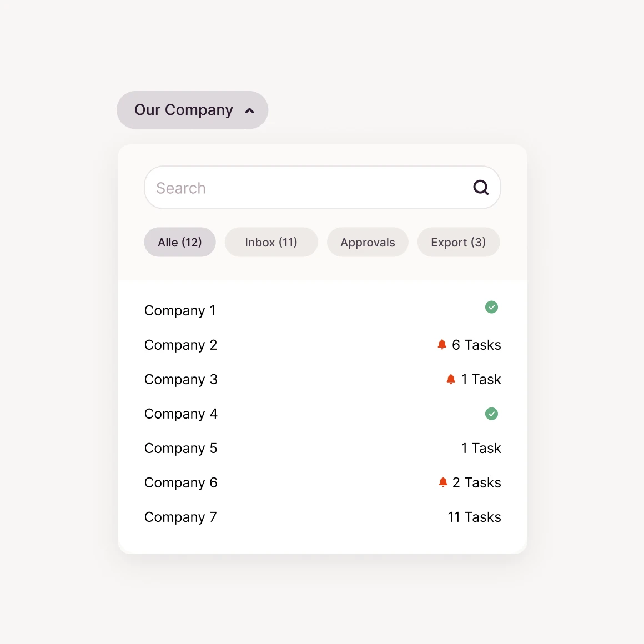Click the green checkmark beside Company 1
This screenshot has height=644, width=644.
491,307
